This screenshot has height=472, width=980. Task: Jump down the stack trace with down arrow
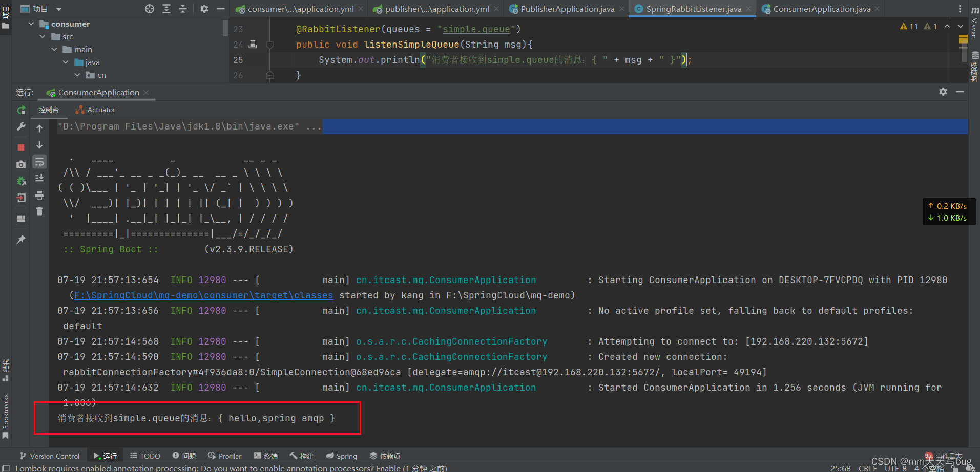click(39, 145)
